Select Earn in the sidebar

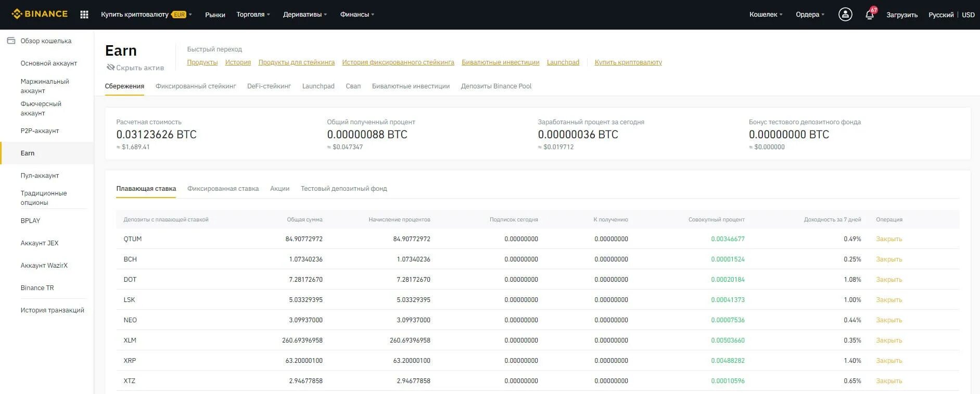pyautogui.click(x=28, y=153)
